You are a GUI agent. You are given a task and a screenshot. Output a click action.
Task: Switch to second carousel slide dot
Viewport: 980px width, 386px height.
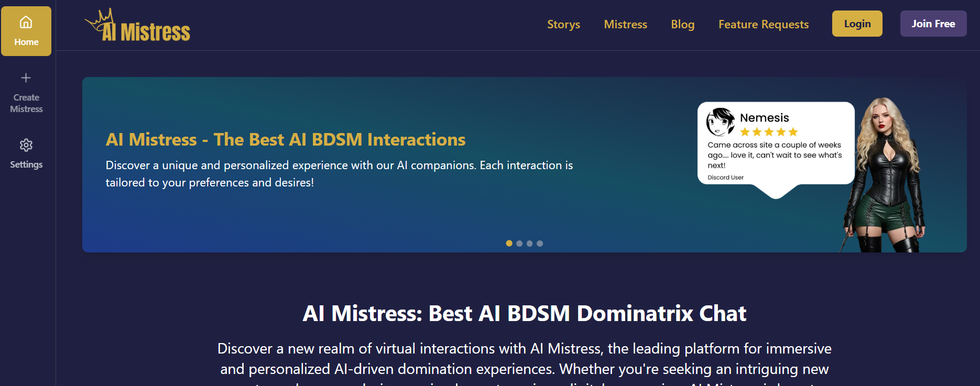click(x=519, y=244)
